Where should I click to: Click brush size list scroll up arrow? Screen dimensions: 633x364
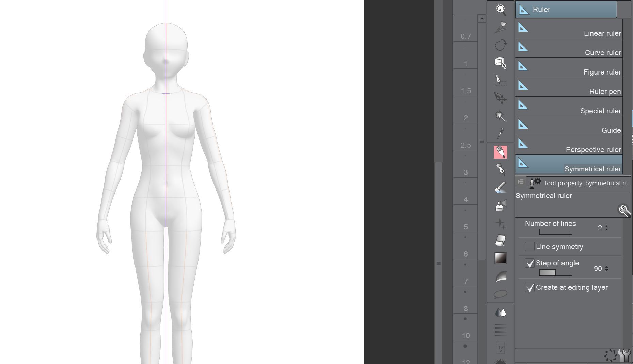point(482,19)
